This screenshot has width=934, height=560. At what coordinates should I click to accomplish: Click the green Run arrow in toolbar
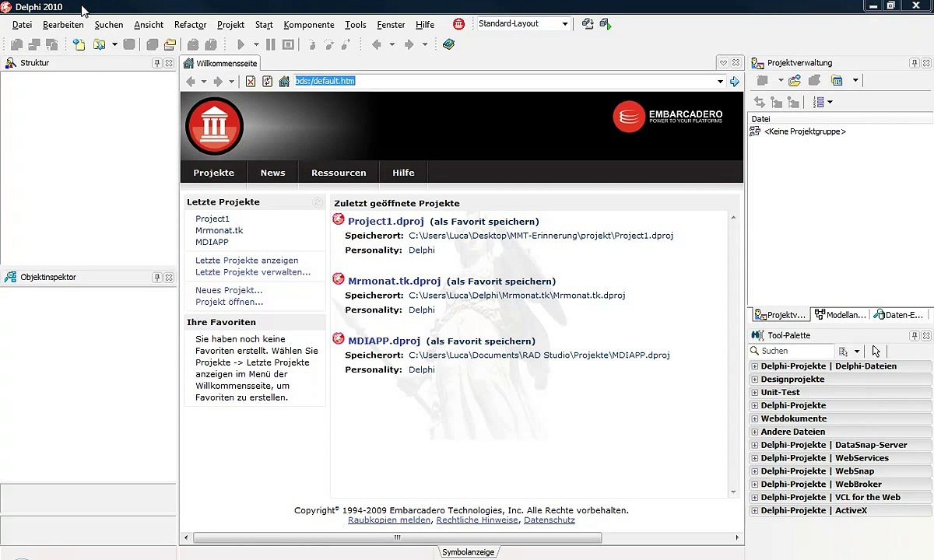[241, 44]
